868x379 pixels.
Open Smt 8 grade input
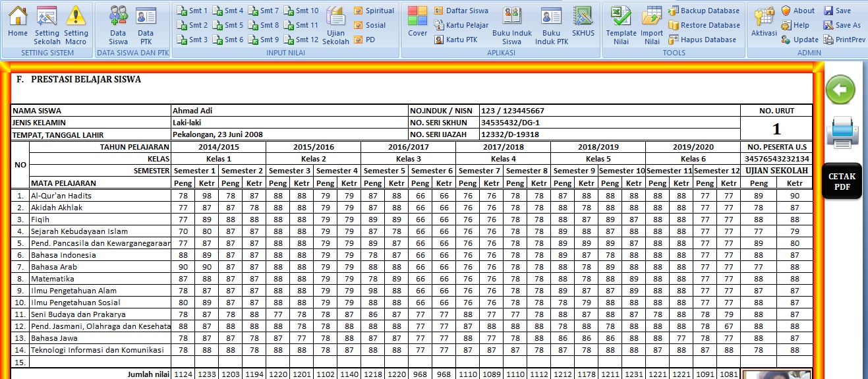(264, 25)
